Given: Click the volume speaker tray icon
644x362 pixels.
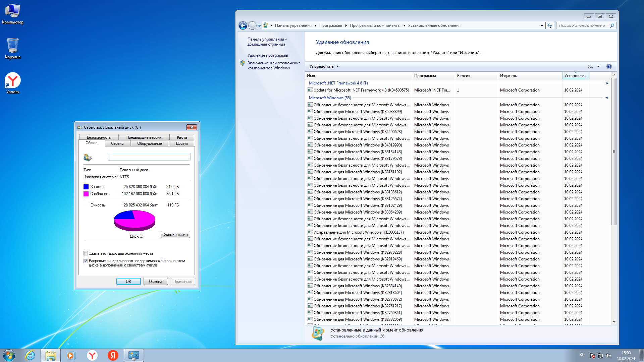Looking at the screenshot, I should click(608, 356).
